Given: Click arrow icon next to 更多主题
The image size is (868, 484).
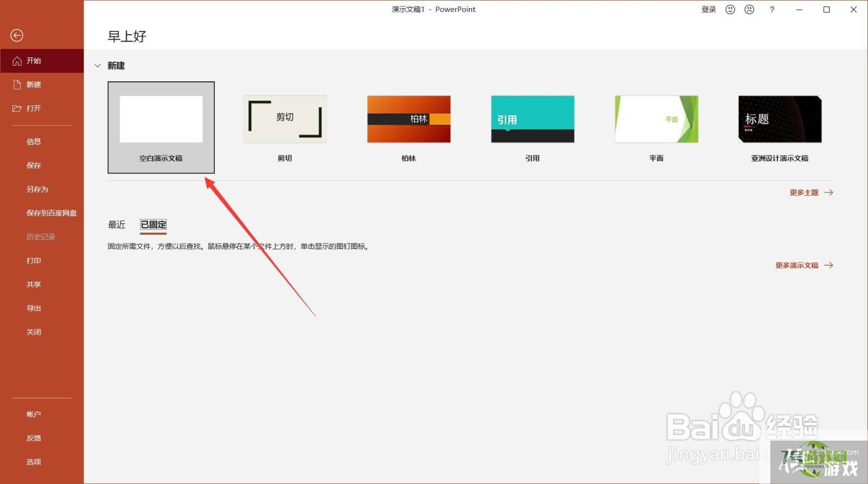Looking at the screenshot, I should (x=828, y=192).
